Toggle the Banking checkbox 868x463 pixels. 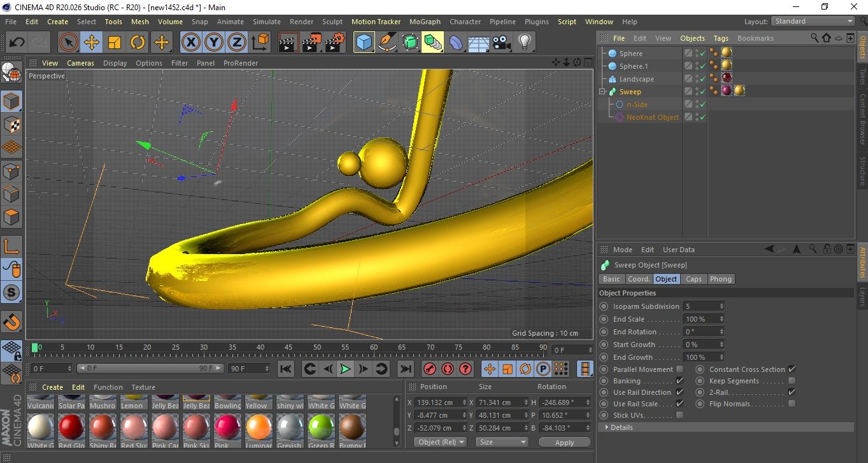(679, 381)
